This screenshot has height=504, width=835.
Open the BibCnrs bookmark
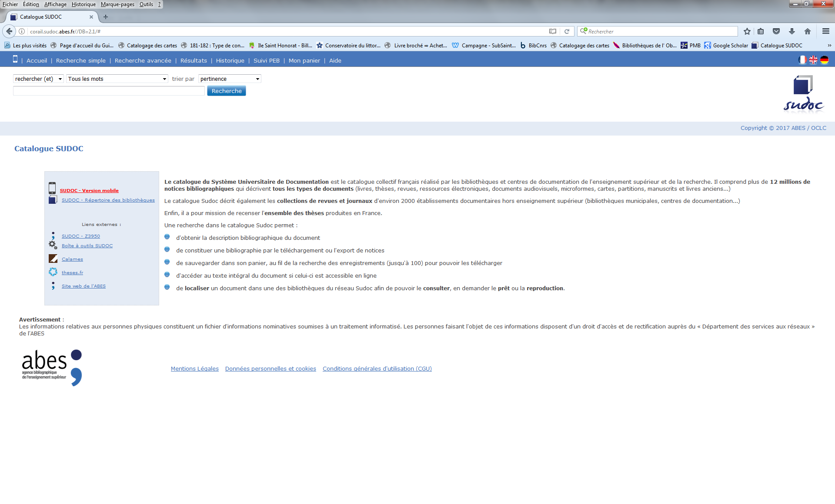(534, 45)
